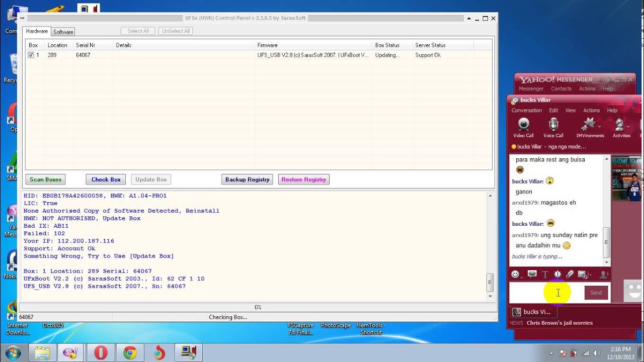Click the Check Box button
The image size is (644, 362).
coord(106,179)
